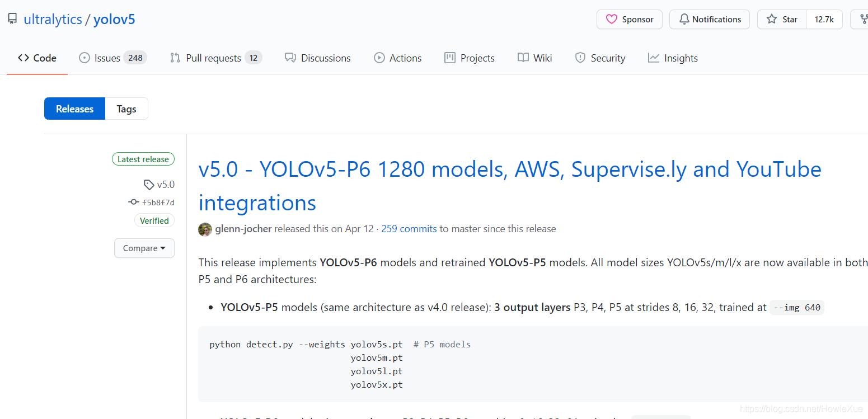Open the Projects tab

point(469,58)
